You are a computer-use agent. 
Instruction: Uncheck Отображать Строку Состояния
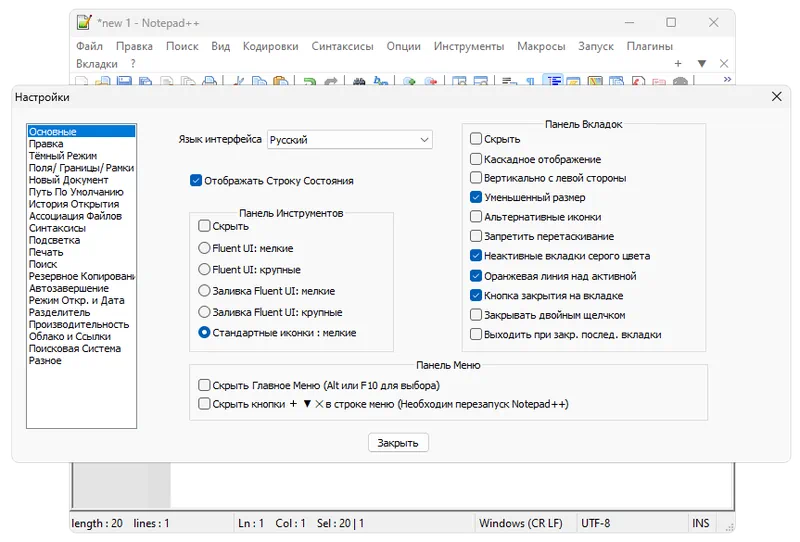click(196, 180)
